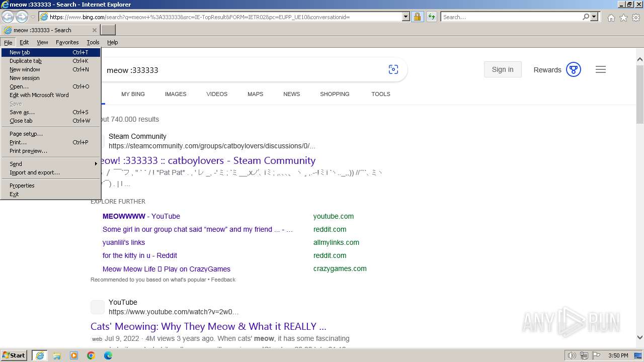The width and height of the screenshot is (644, 362).
Task: Click the browser Back arrow button
Action: [x=8, y=17]
